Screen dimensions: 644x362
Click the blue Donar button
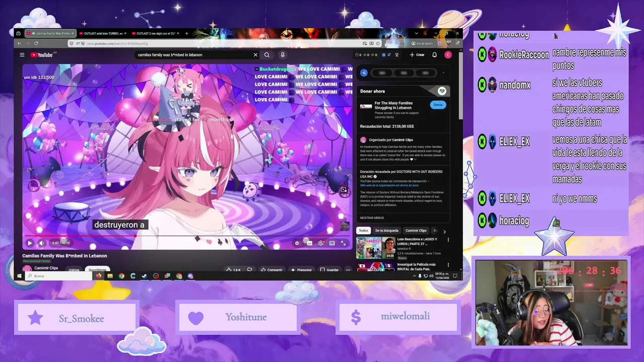coord(438,105)
